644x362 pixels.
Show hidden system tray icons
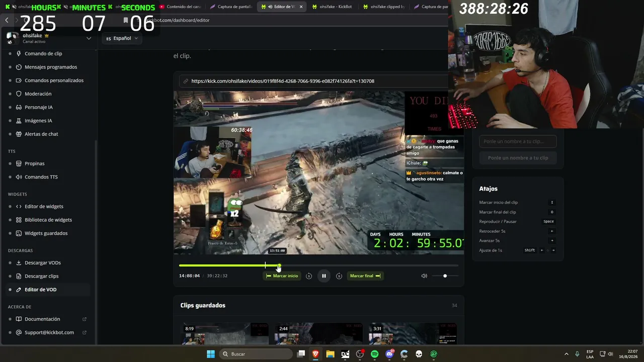(x=567, y=354)
